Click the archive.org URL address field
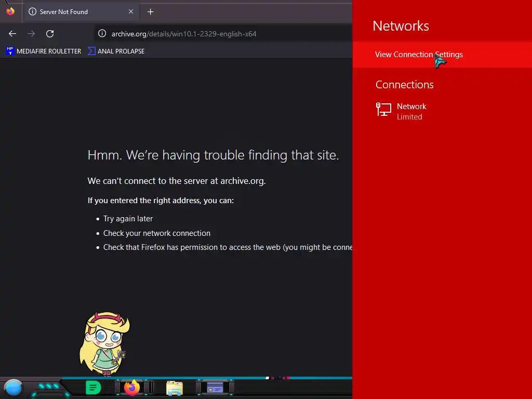 click(x=224, y=34)
